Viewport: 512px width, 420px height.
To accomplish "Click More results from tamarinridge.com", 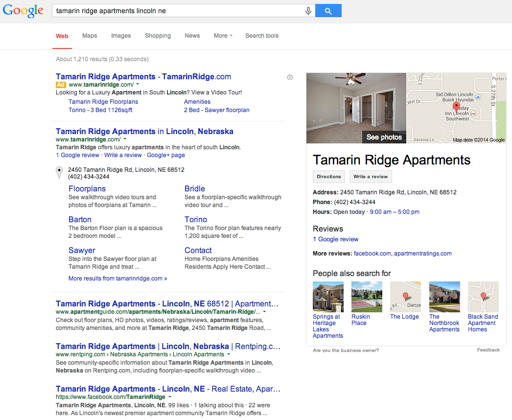I will (x=117, y=279).
